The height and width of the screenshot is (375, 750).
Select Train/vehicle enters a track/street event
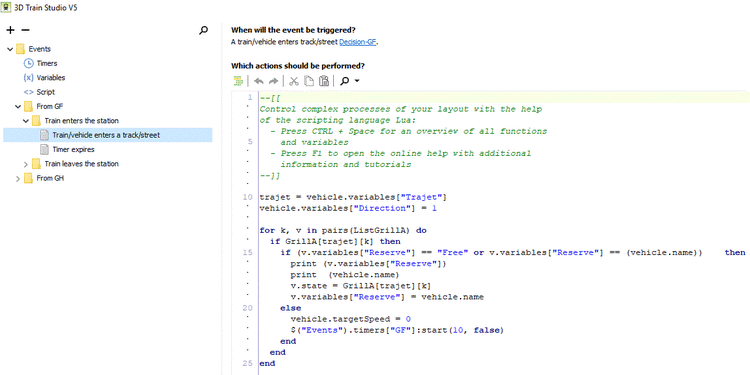click(106, 135)
